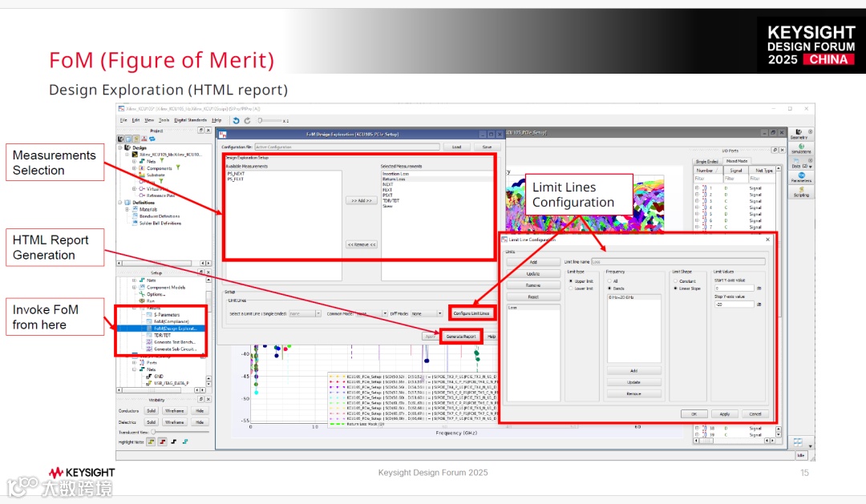
Task: Click the Load configuration button
Action: (x=457, y=147)
